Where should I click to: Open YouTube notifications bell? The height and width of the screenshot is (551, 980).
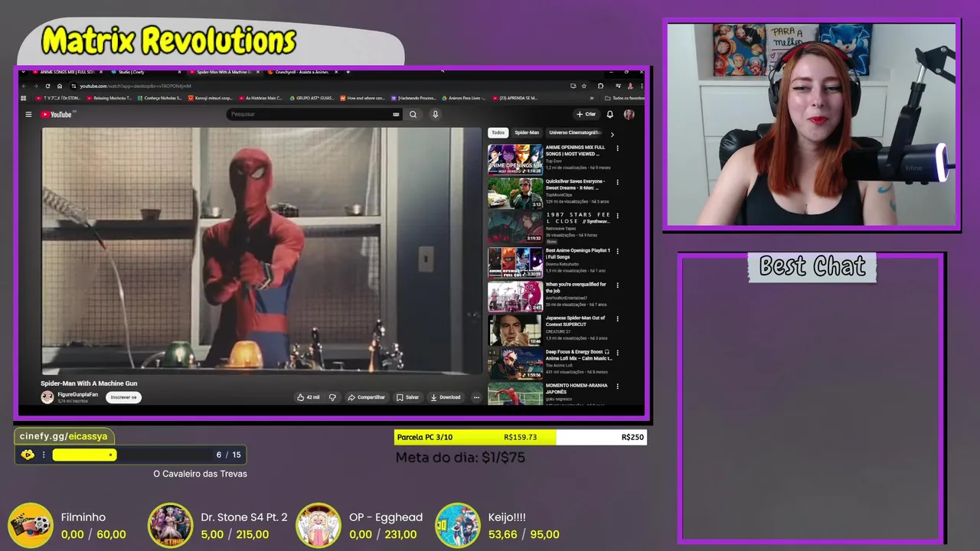click(610, 115)
